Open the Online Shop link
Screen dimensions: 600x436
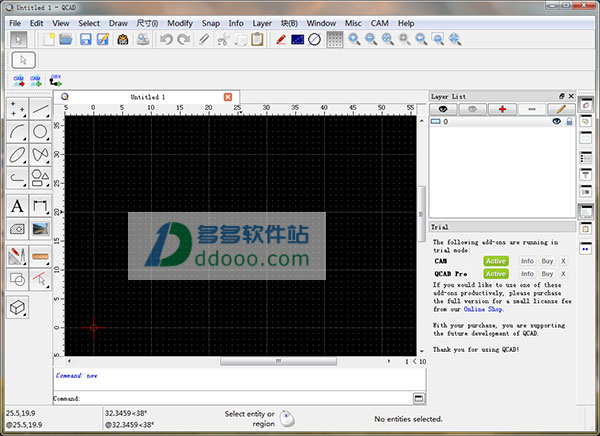pos(483,309)
